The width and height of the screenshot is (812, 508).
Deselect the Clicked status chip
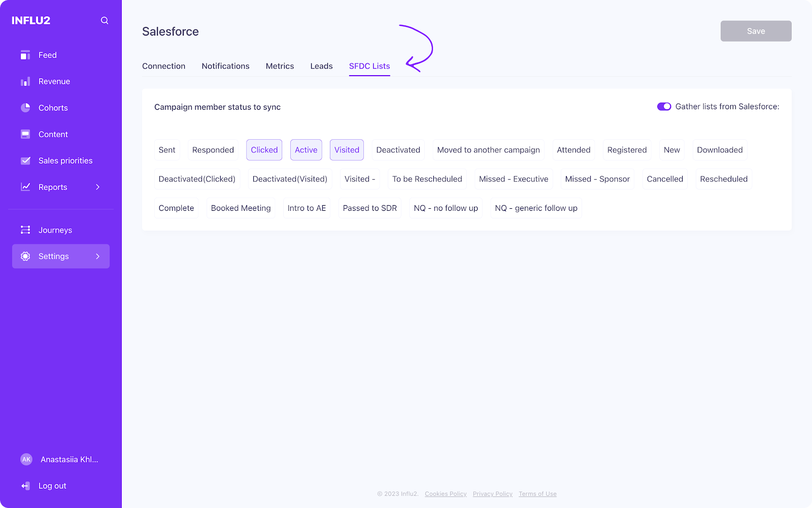point(264,150)
